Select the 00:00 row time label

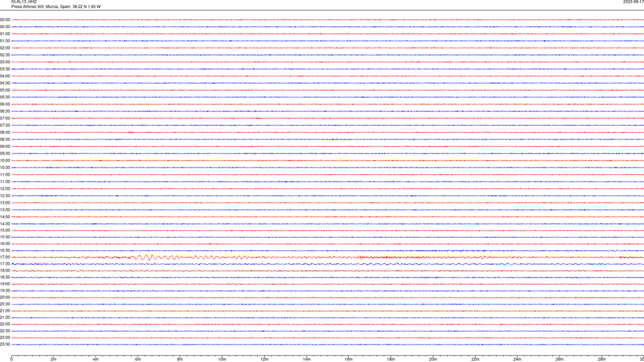pyautogui.click(x=5, y=19)
